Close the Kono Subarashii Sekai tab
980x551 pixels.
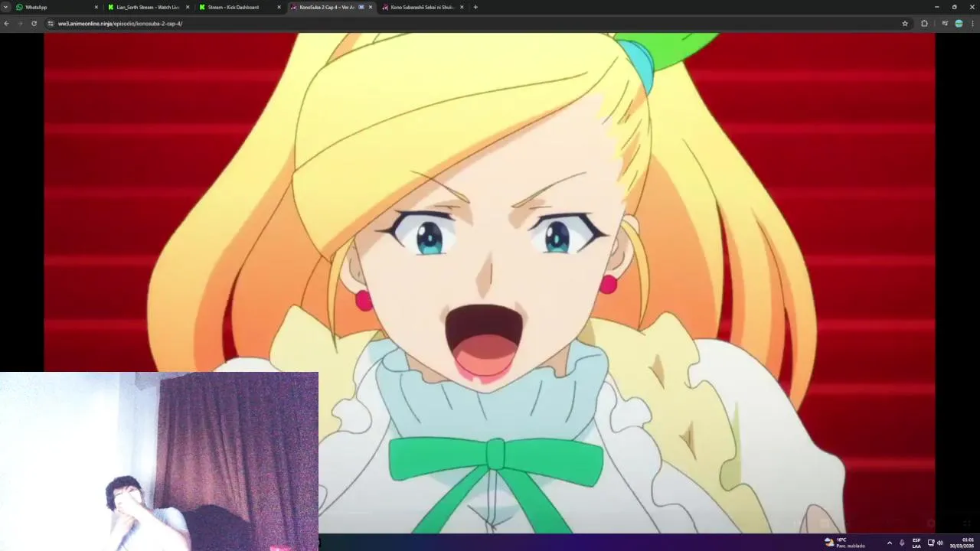tap(462, 7)
